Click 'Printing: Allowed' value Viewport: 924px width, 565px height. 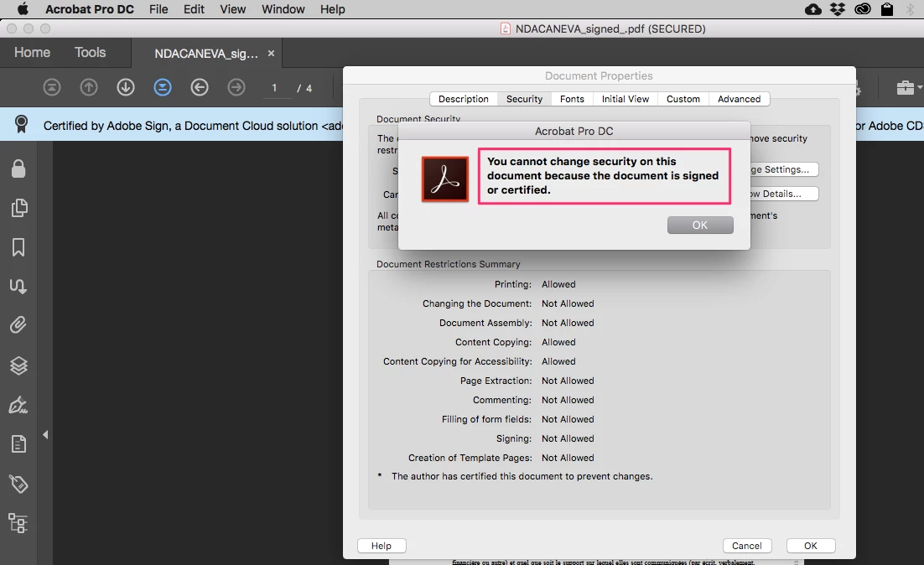(x=558, y=284)
